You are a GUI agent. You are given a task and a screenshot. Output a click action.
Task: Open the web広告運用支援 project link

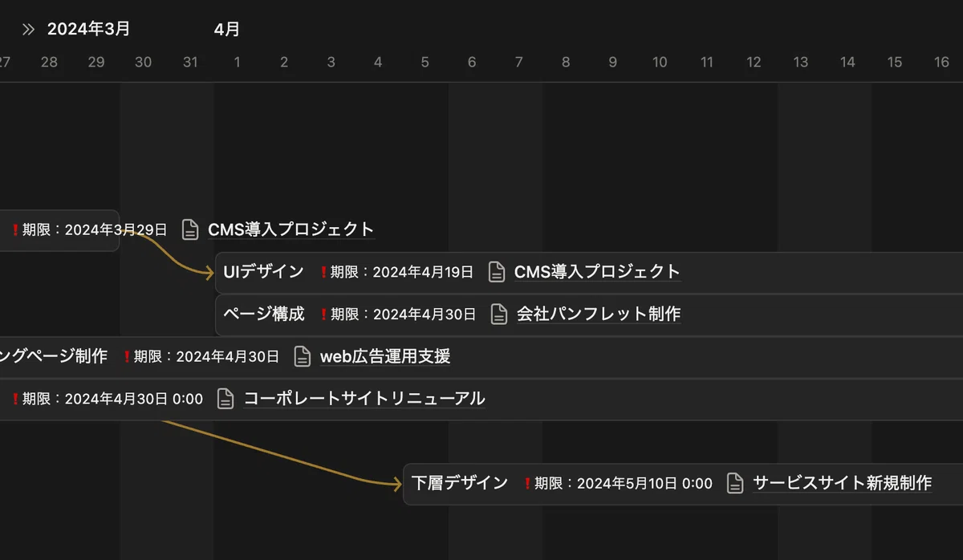point(385,356)
